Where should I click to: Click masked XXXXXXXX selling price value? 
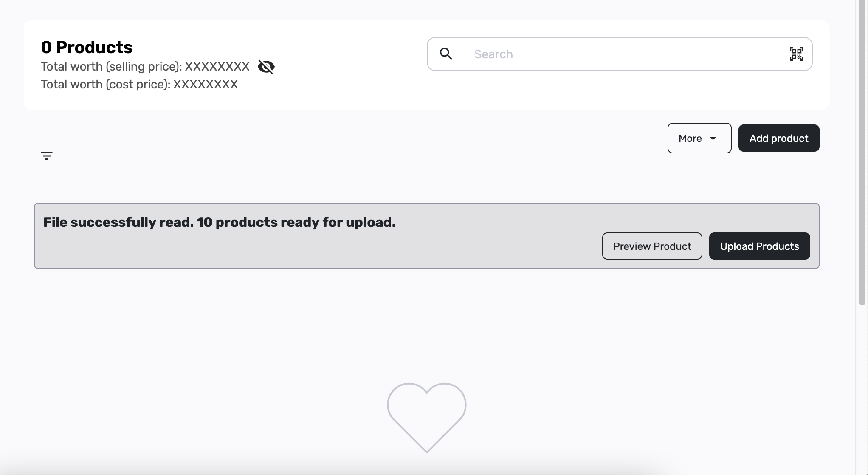(217, 67)
